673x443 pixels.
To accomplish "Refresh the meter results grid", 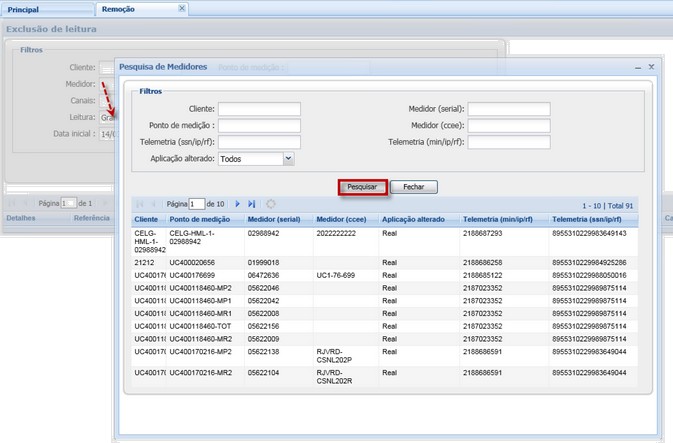I will [x=271, y=204].
